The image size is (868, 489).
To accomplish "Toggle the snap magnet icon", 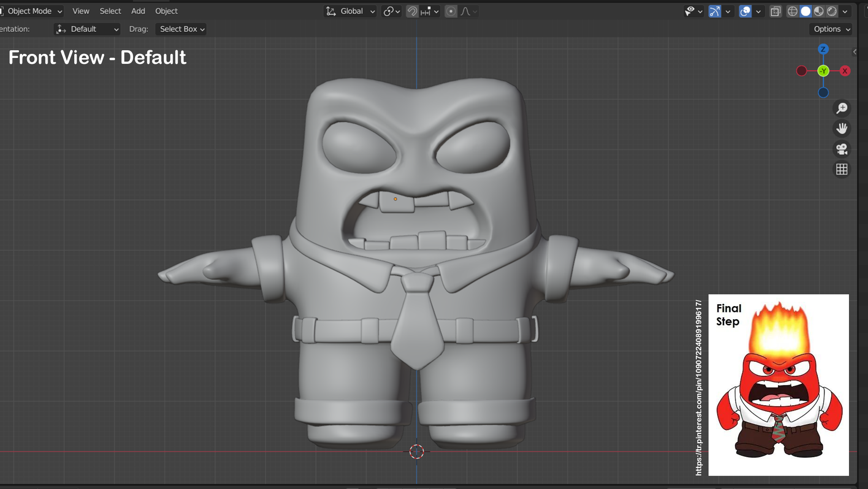I will click(412, 11).
